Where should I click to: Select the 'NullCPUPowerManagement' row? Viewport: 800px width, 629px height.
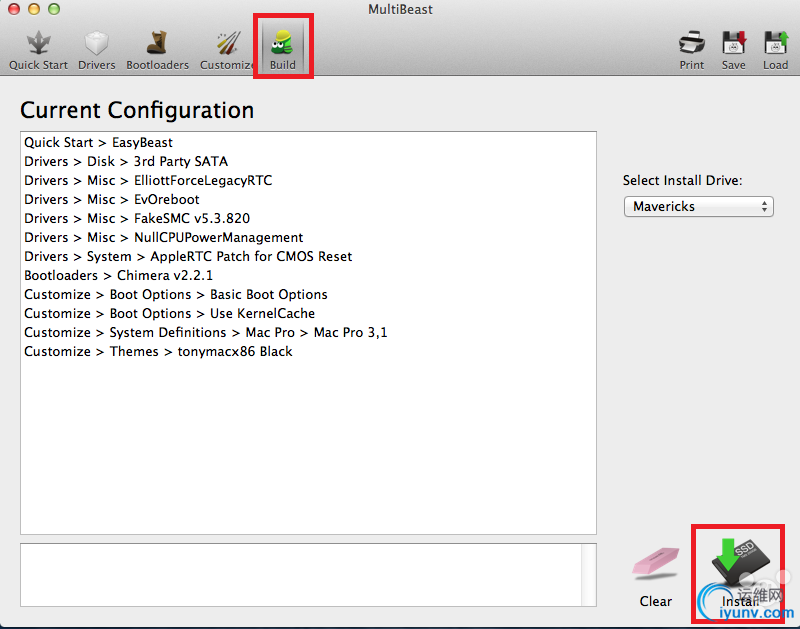[308, 237]
